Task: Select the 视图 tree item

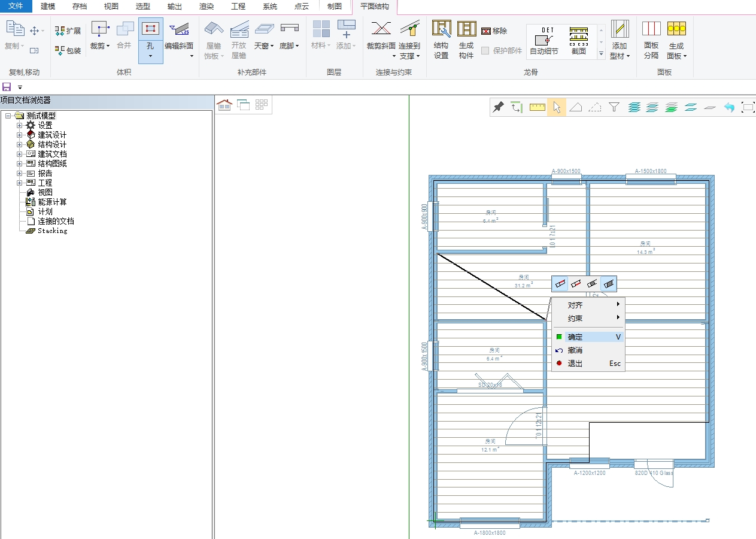Action: click(x=45, y=192)
